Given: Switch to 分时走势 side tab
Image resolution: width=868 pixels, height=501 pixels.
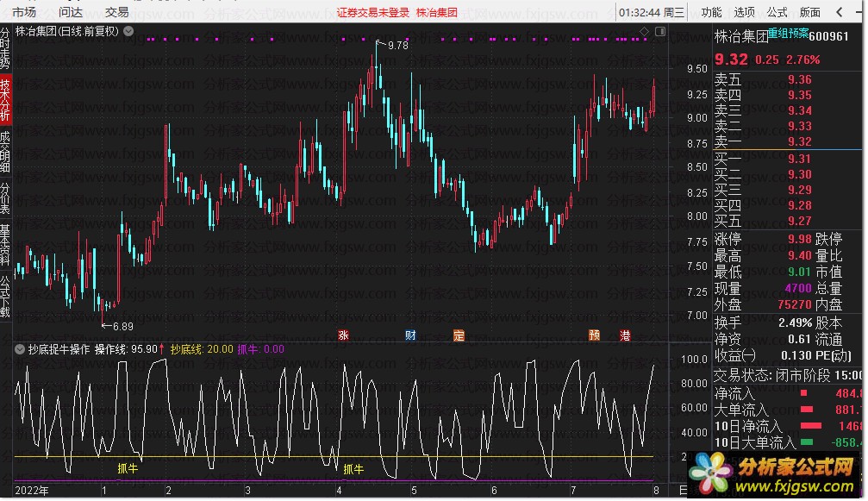Looking at the screenshot, I should [5, 47].
